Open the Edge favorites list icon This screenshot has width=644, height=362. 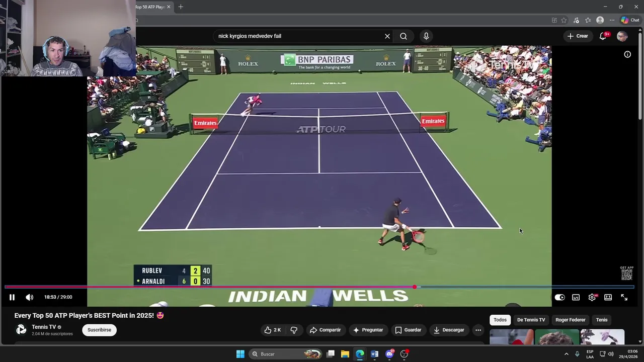coord(588,20)
